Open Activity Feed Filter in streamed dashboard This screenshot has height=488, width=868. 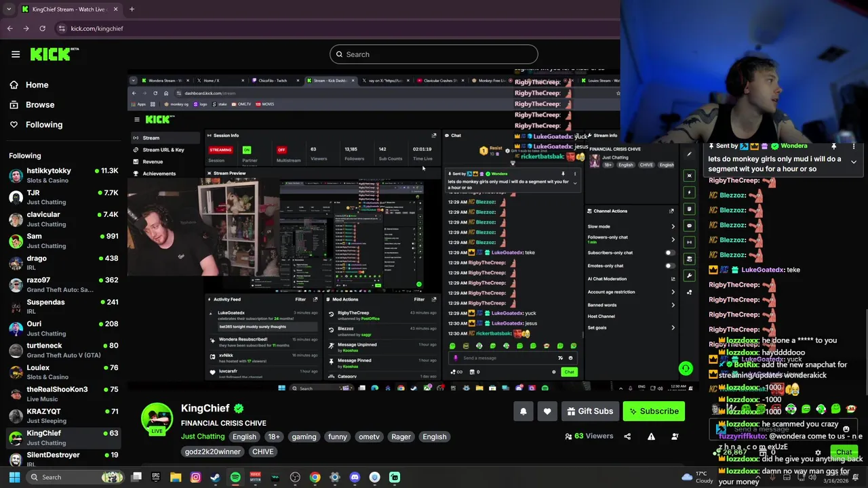300,299
